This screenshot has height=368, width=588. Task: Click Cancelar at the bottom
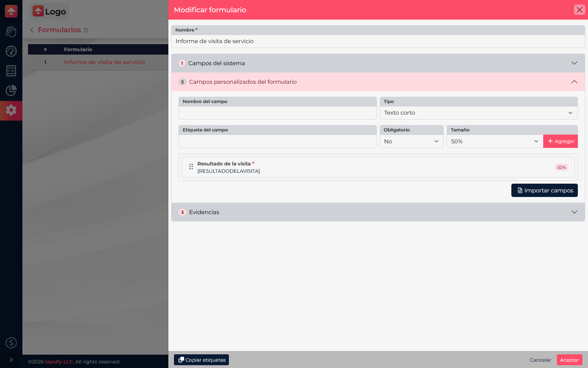(x=540, y=360)
